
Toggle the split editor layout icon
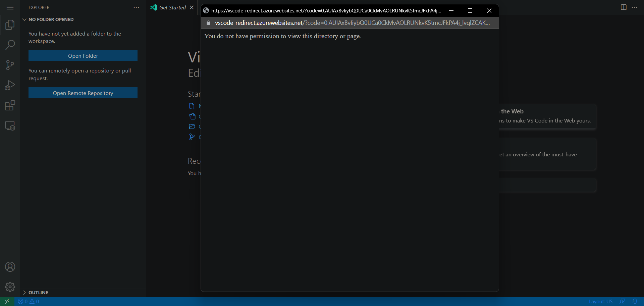(624, 7)
